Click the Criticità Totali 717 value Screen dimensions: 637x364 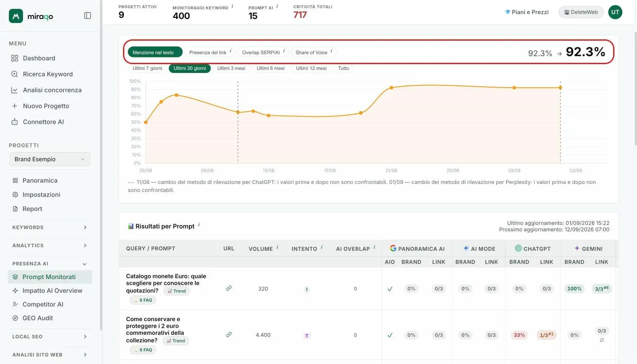pos(300,15)
